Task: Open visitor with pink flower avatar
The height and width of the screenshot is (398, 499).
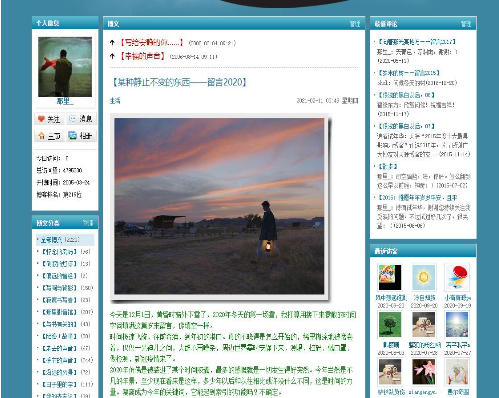Action: pyautogui.click(x=423, y=372)
